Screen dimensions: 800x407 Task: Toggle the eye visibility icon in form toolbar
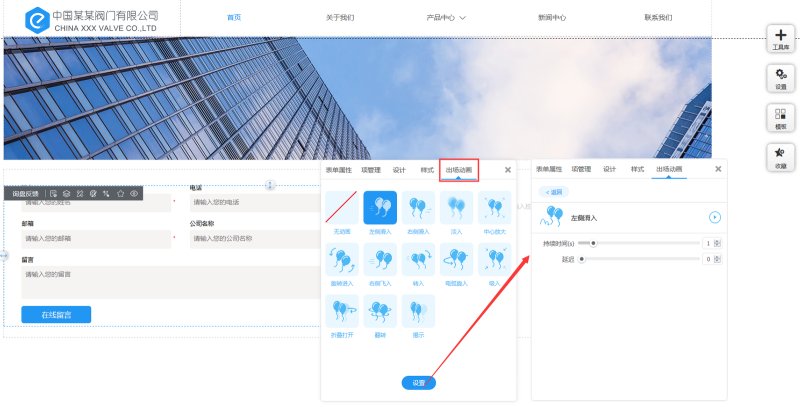tap(133, 193)
